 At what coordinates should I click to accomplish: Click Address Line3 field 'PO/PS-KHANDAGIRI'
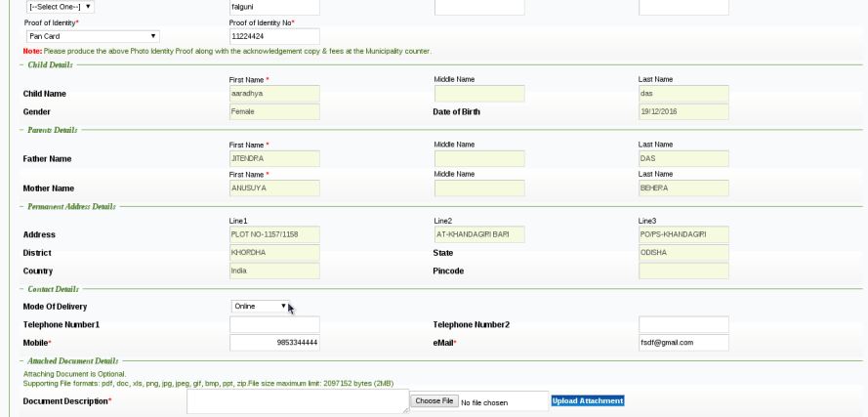(x=683, y=234)
